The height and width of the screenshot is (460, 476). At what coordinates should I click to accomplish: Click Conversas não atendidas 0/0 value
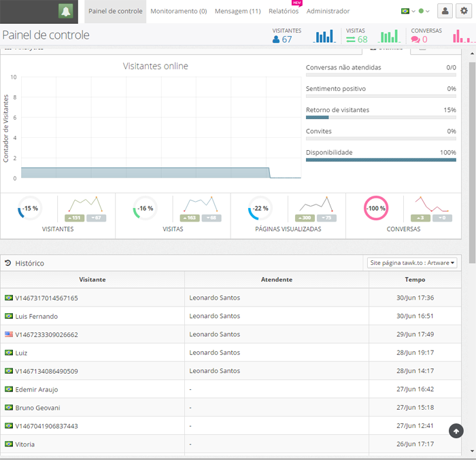(451, 67)
